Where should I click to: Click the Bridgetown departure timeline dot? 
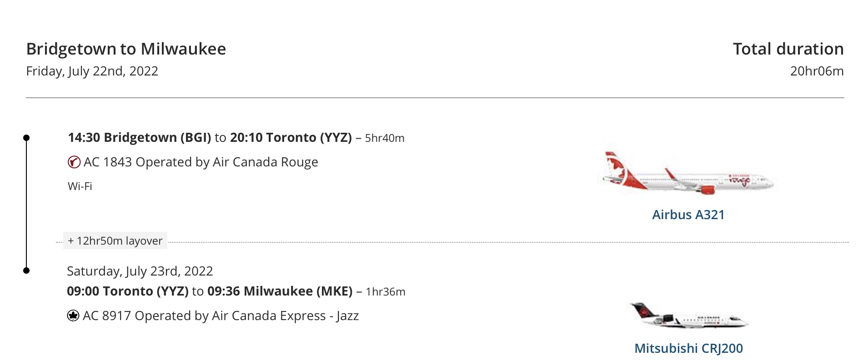(26, 137)
